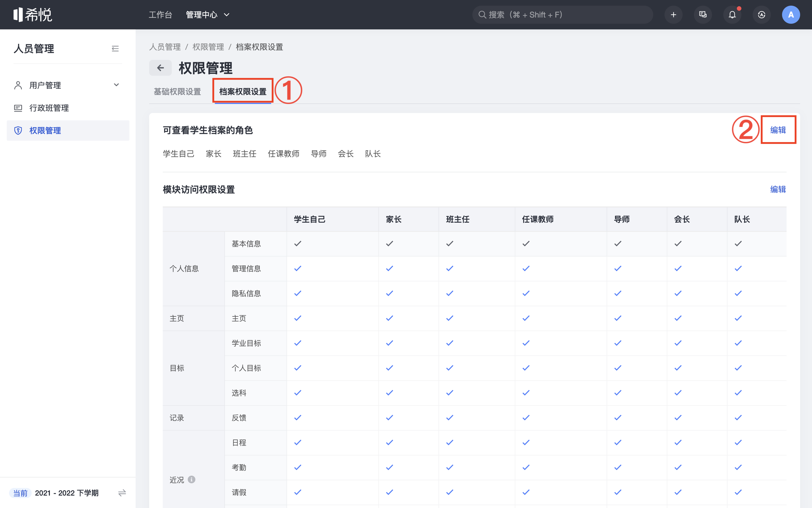Screen dimensions: 812x508
Task: Edit 模块访问权限设置 section
Action: [778, 190]
